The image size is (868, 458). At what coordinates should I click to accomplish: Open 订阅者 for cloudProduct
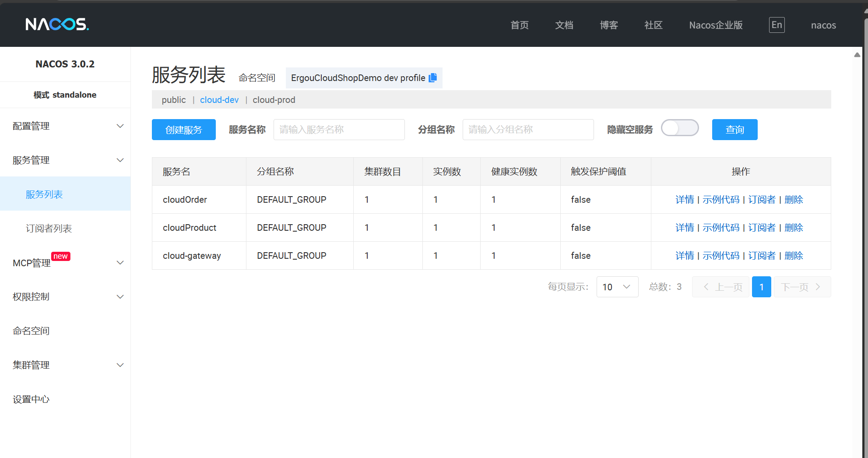(x=762, y=228)
